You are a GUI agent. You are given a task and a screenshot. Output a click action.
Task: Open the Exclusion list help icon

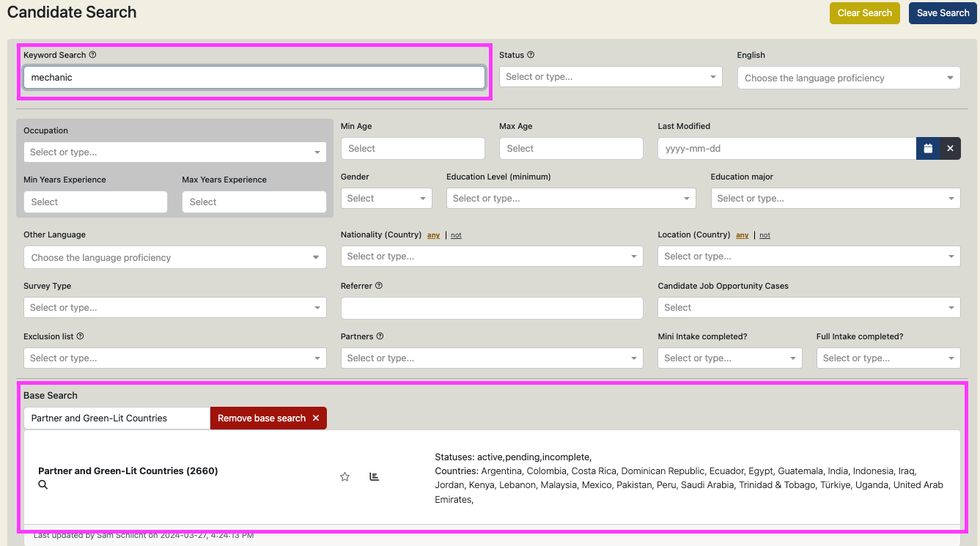point(80,336)
